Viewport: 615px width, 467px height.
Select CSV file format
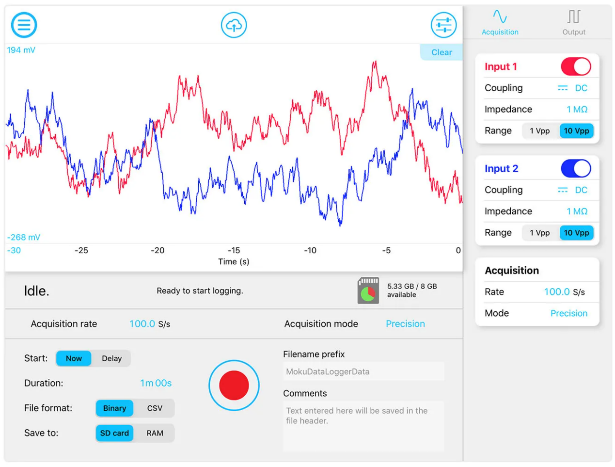[154, 408]
